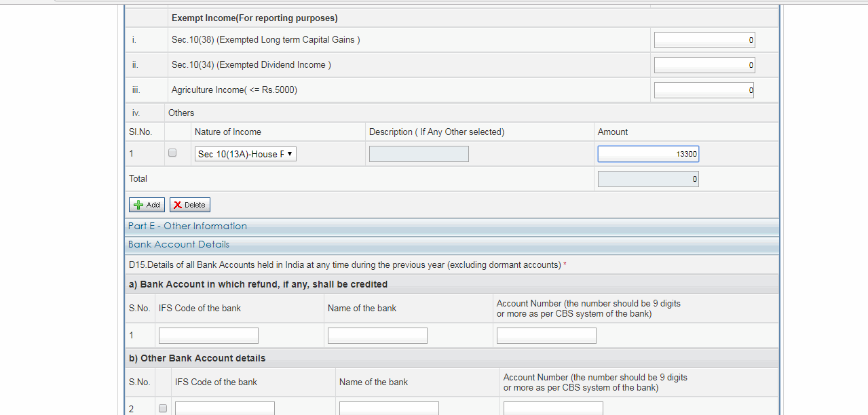Open the Nature of Income dropdown

click(246, 154)
